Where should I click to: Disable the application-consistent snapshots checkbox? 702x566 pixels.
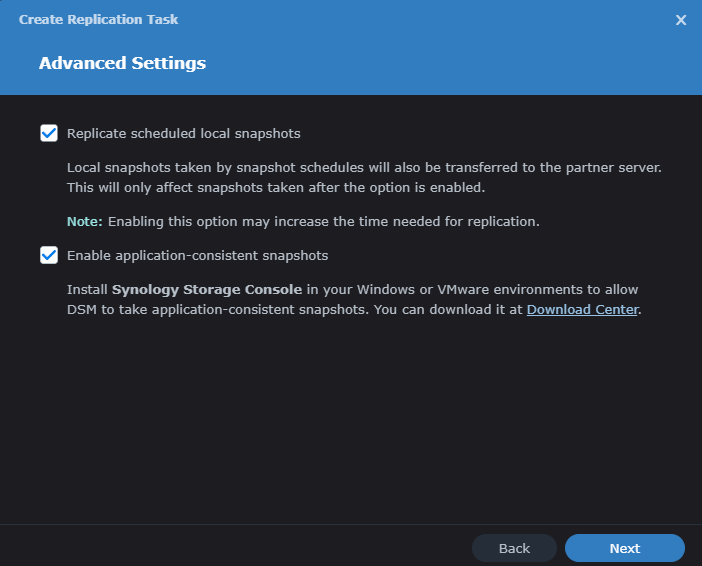[49, 255]
